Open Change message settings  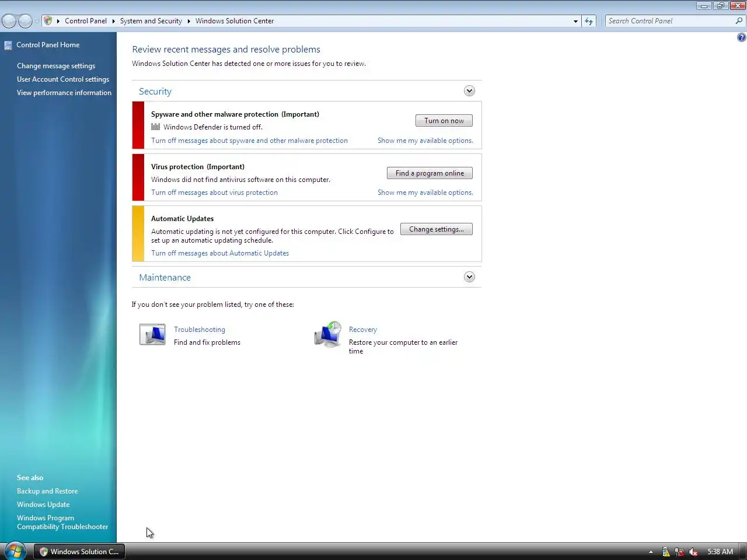tap(56, 66)
